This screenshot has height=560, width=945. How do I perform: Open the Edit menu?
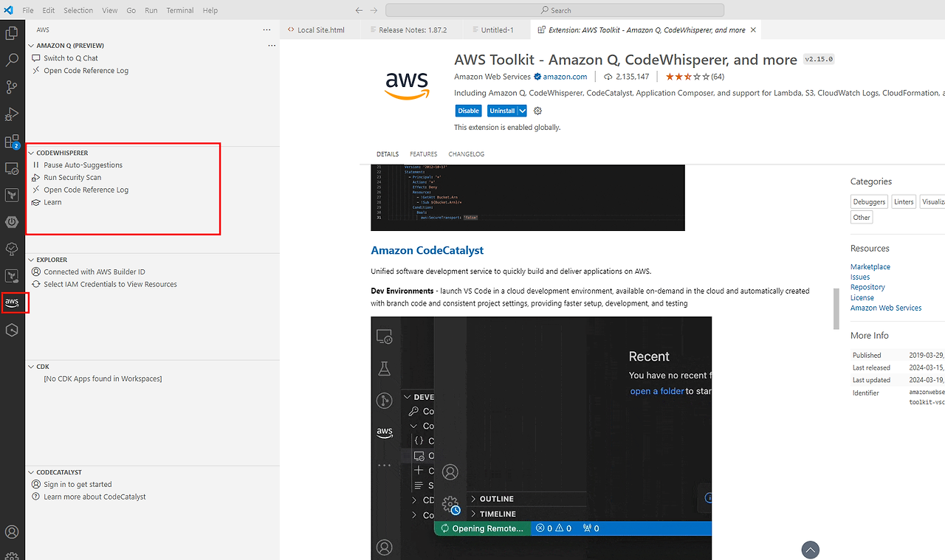tap(49, 10)
